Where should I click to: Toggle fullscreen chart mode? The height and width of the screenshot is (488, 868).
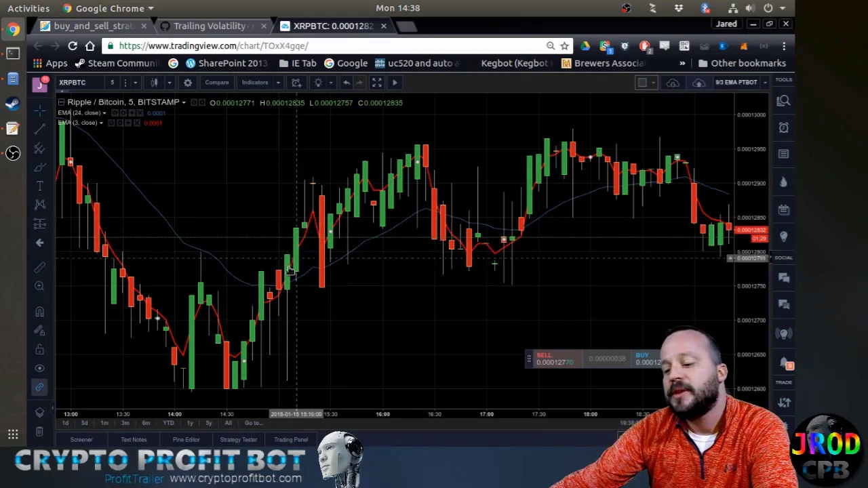[x=377, y=83]
